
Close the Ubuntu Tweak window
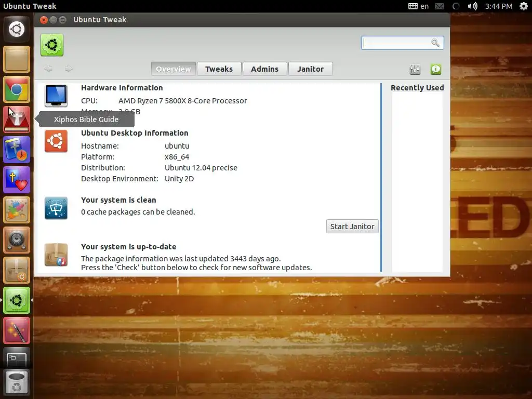44,20
